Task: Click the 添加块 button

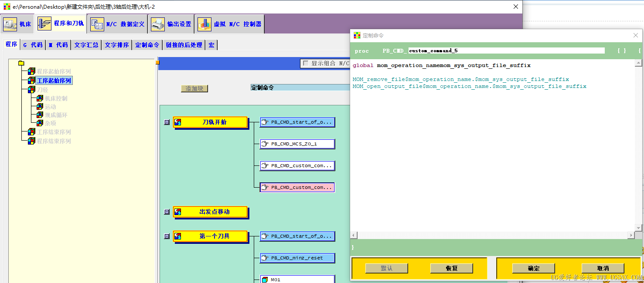Action: (x=194, y=88)
